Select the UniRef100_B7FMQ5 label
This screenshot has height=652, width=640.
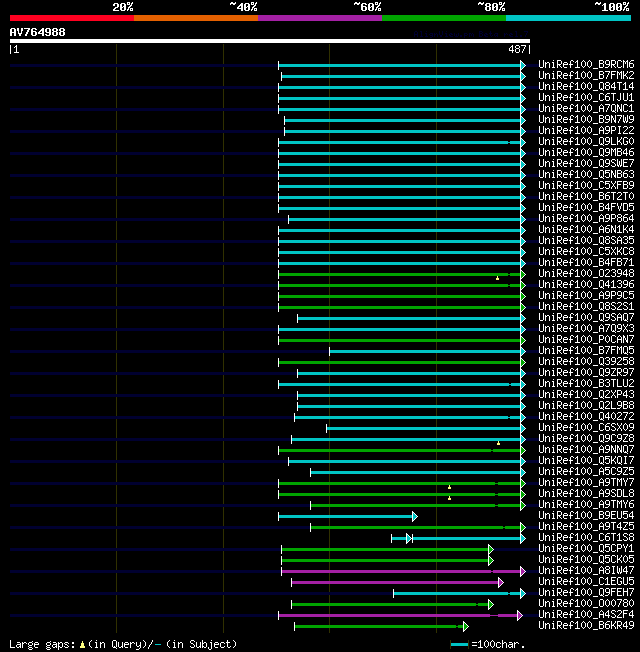click(x=586, y=351)
